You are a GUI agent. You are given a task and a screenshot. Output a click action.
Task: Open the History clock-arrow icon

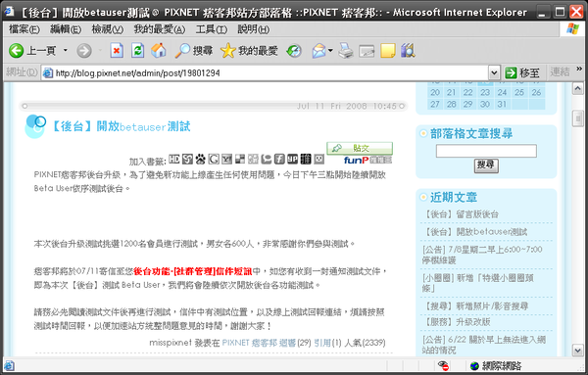pyautogui.click(x=294, y=51)
